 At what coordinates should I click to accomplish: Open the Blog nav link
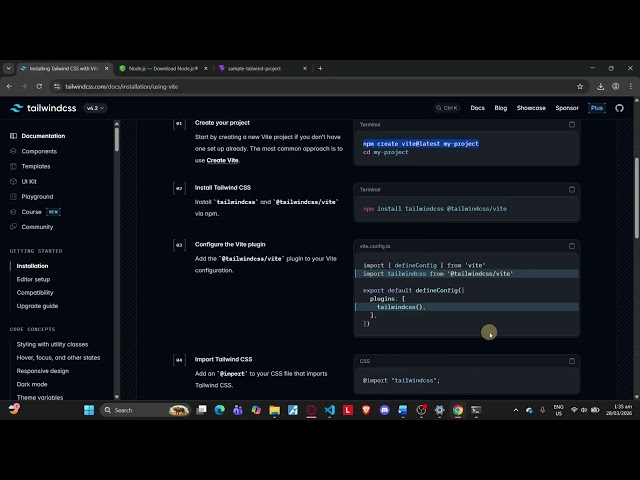pos(500,108)
